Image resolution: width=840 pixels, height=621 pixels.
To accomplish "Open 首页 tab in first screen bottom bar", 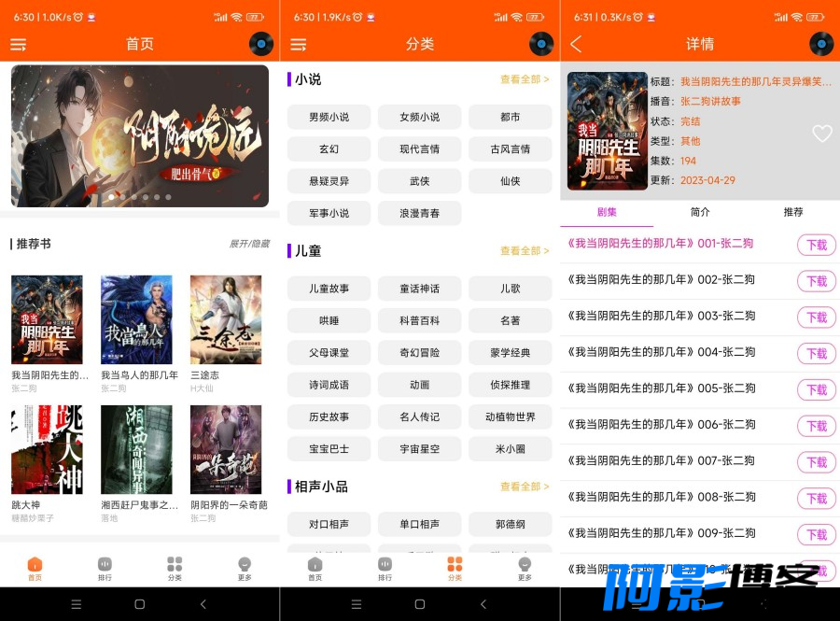I will coord(35,569).
